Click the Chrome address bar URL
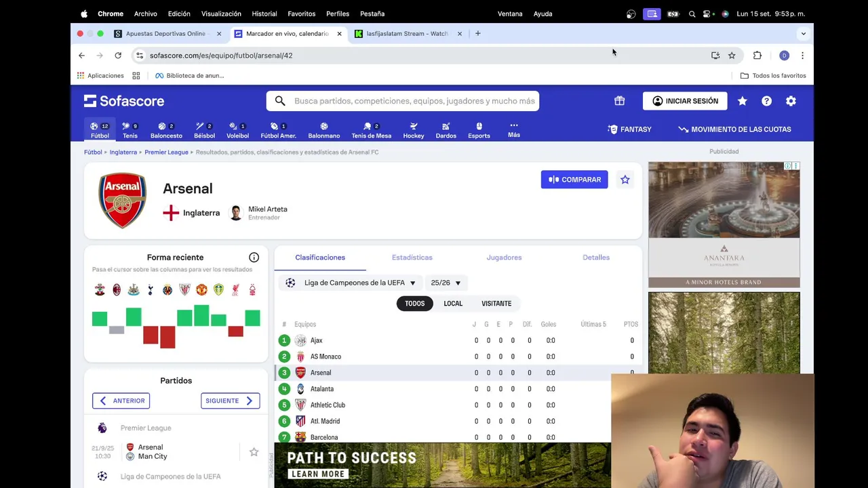The width and height of the screenshot is (868, 488). click(x=221, y=56)
